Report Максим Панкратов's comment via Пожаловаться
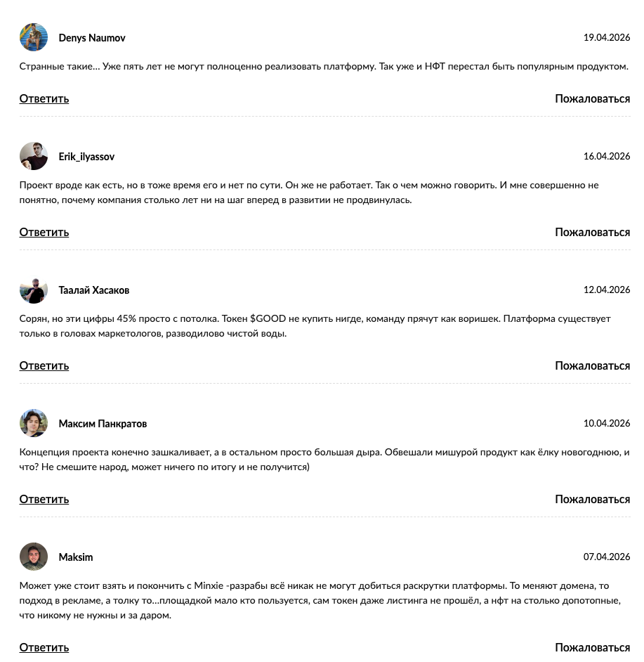This screenshot has height=662, width=644. point(592,499)
